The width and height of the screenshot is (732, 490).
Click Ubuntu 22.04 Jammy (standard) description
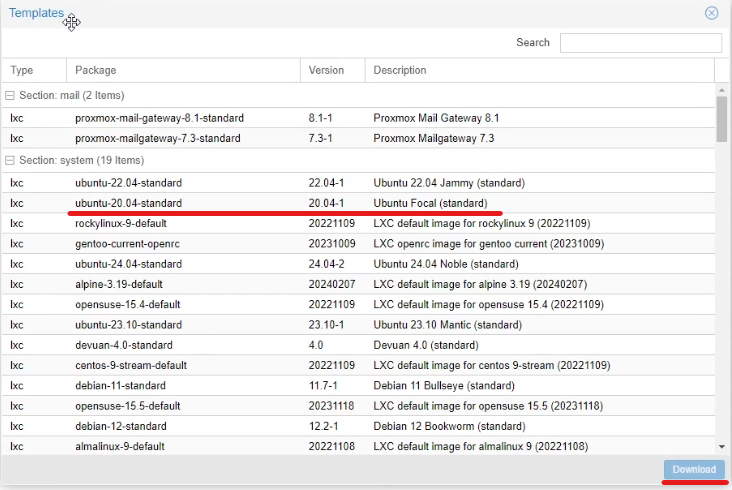coord(449,183)
